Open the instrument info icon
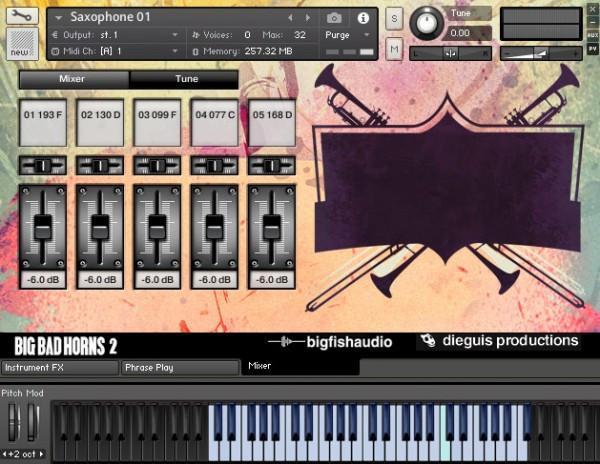 [x=362, y=18]
